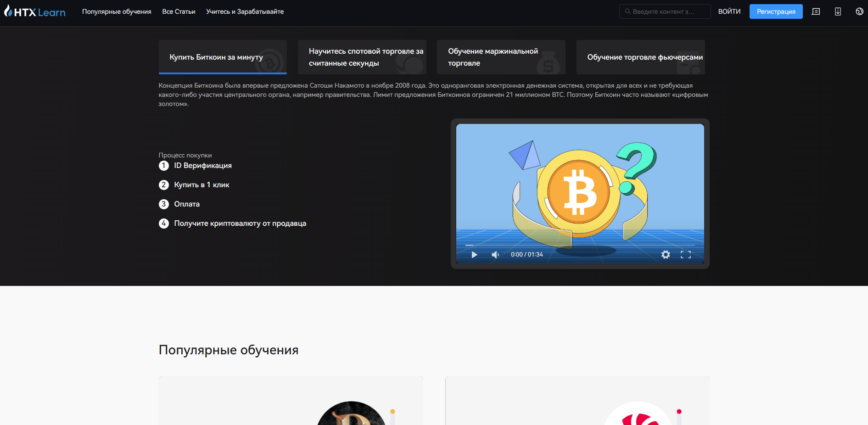This screenshot has width=868, height=425.
Task: Open the messages icon in the header
Action: [x=816, y=11]
